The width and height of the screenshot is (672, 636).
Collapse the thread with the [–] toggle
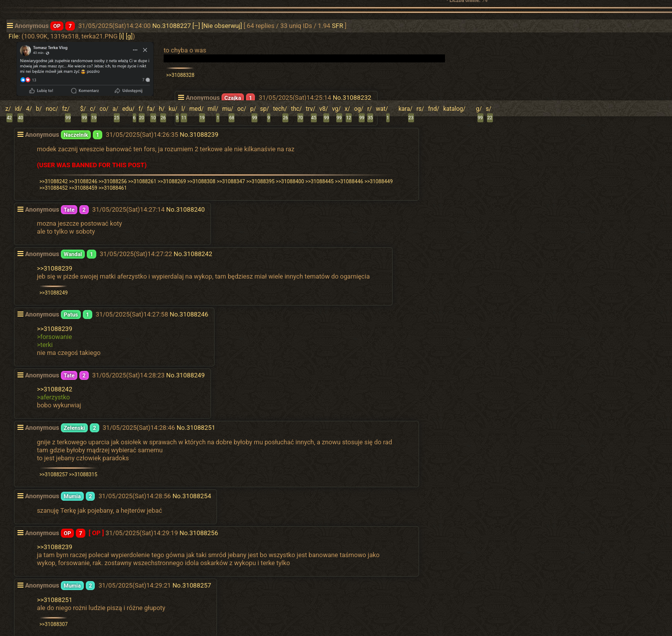coord(196,26)
